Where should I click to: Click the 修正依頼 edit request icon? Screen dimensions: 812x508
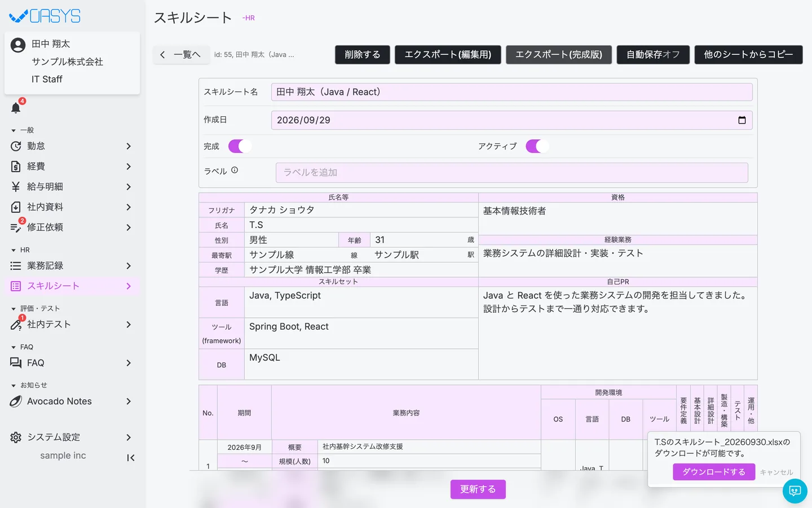pyautogui.click(x=16, y=227)
